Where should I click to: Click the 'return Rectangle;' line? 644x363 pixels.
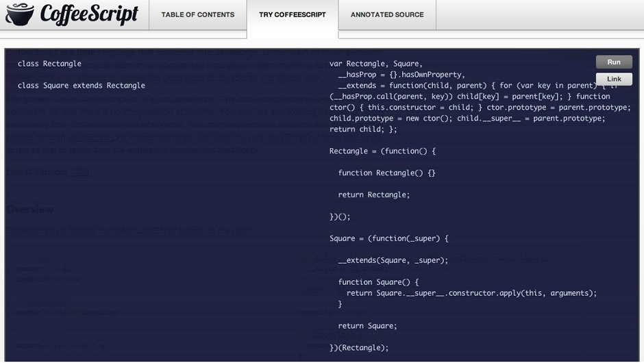(374, 195)
